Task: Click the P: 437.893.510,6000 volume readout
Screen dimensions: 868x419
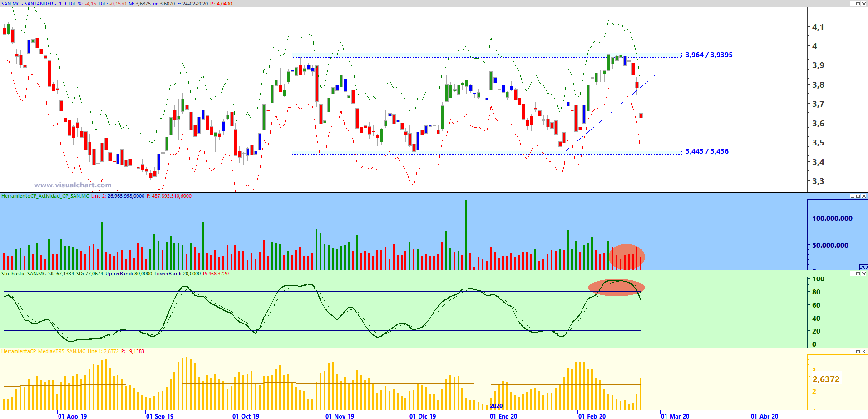Action: pyautogui.click(x=169, y=196)
